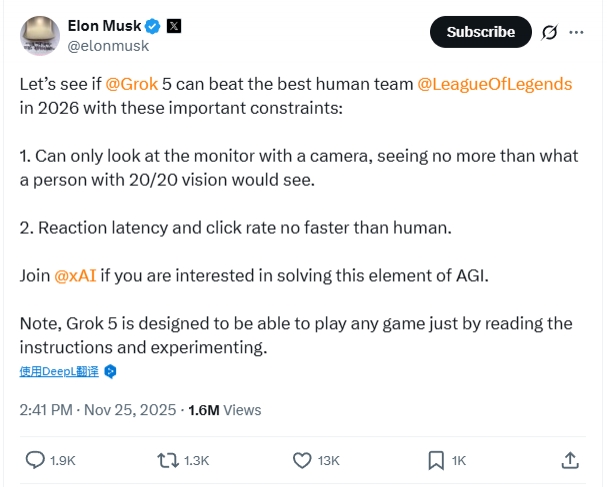
Task: Bookmark this post with the bookmark icon
Action: 436,460
